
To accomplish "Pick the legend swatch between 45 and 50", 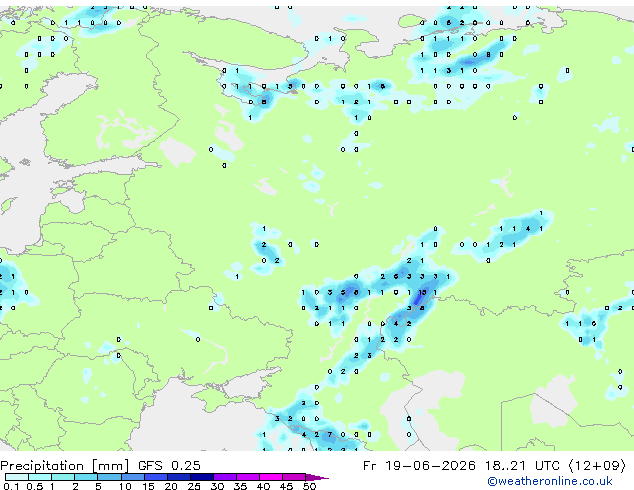I will [x=294, y=477].
